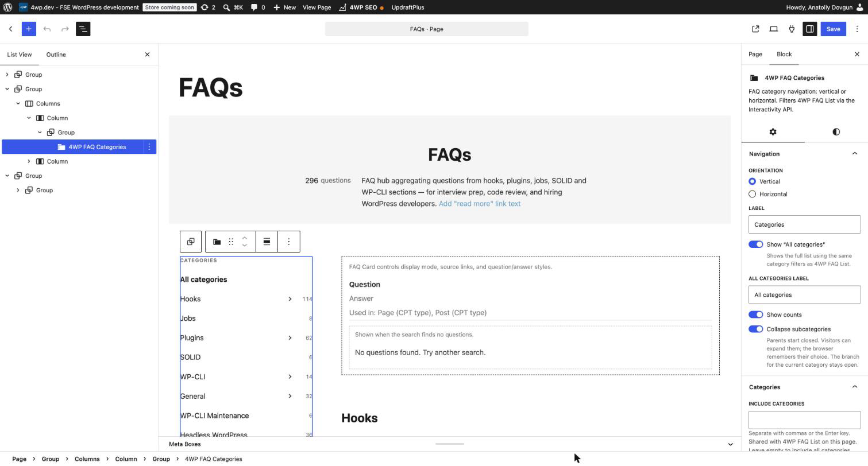The image size is (868, 466).
Task: Click the drag handle dots in block toolbar
Action: click(231, 242)
